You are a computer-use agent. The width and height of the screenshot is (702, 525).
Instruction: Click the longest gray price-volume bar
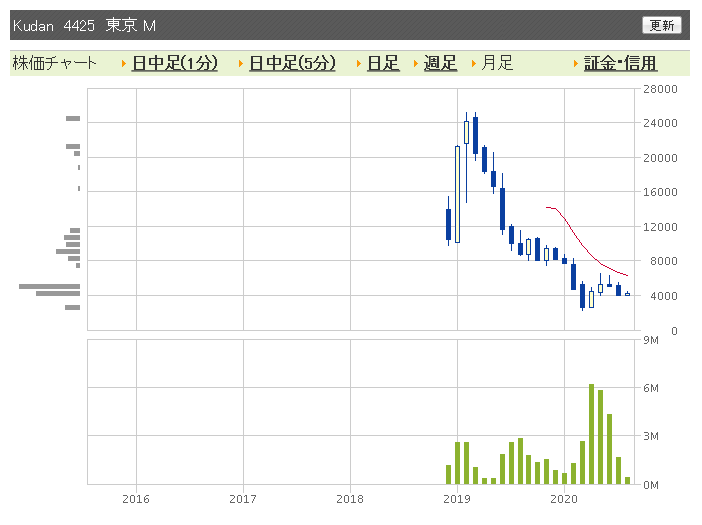[49, 286]
